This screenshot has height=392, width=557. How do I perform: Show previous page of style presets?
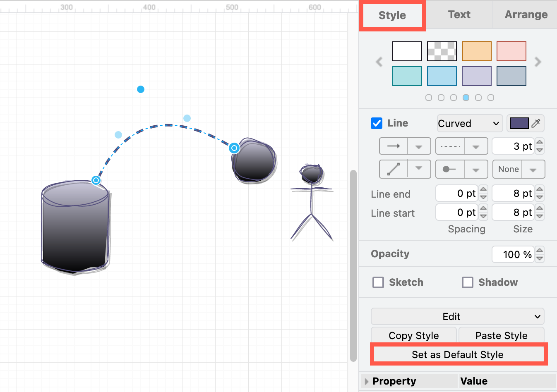pyautogui.click(x=379, y=62)
